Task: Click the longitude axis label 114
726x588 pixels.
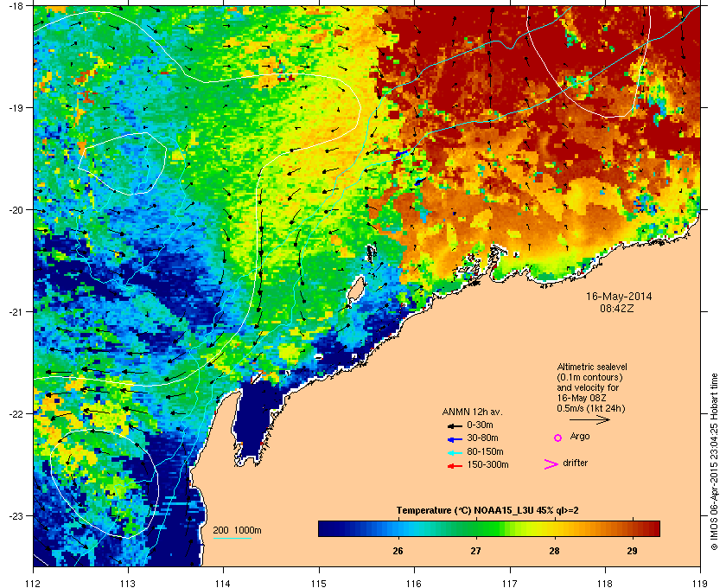Action: click(223, 583)
